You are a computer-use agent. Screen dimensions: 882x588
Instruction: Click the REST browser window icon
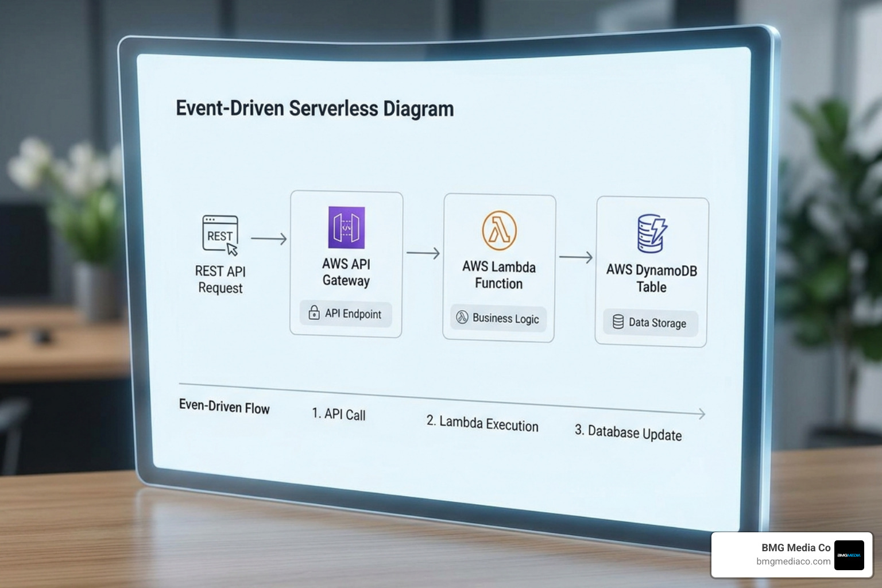[220, 235]
